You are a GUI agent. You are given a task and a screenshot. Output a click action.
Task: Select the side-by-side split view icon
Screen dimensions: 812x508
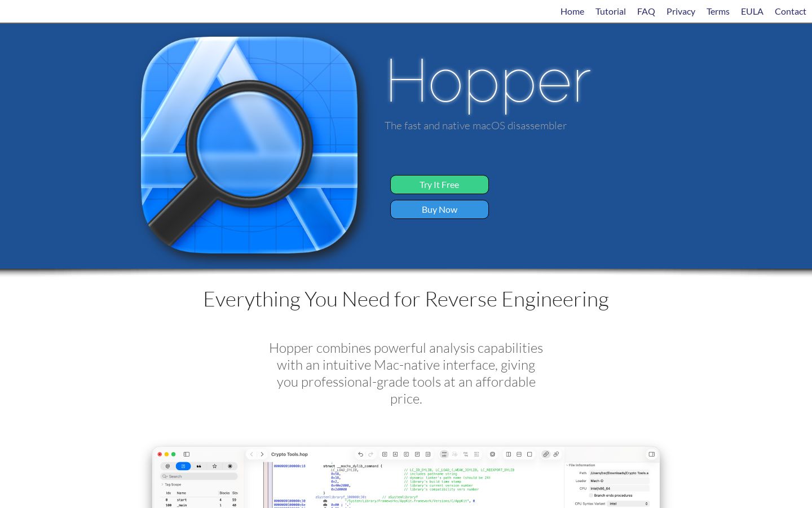(509, 454)
